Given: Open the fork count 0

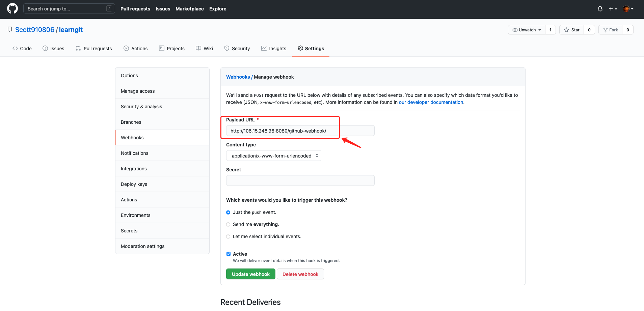Looking at the screenshot, I should click(x=628, y=30).
